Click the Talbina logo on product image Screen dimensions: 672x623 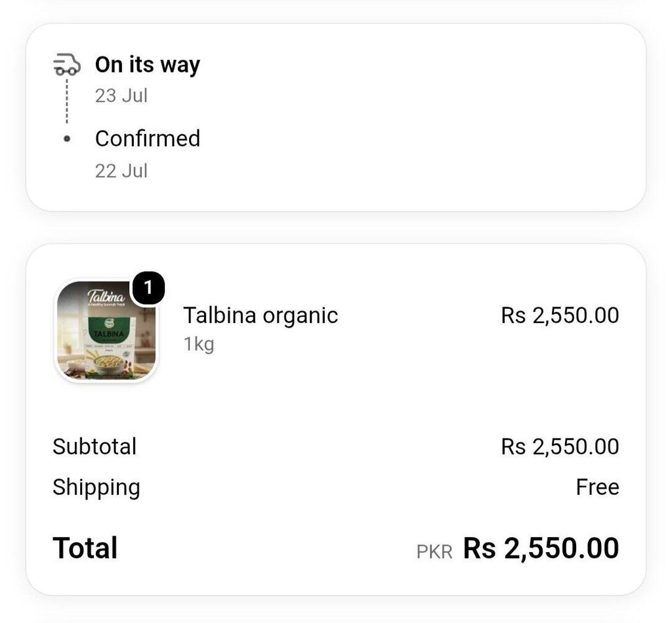(x=106, y=297)
